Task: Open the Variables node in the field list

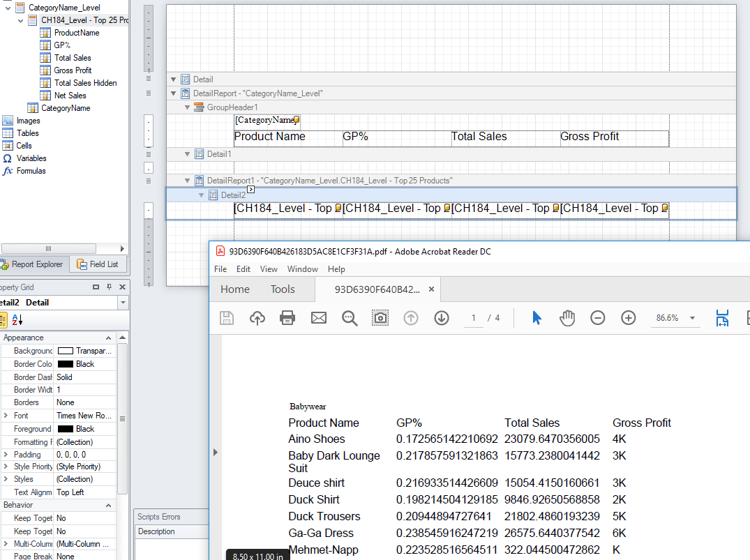Action: click(x=9, y=158)
